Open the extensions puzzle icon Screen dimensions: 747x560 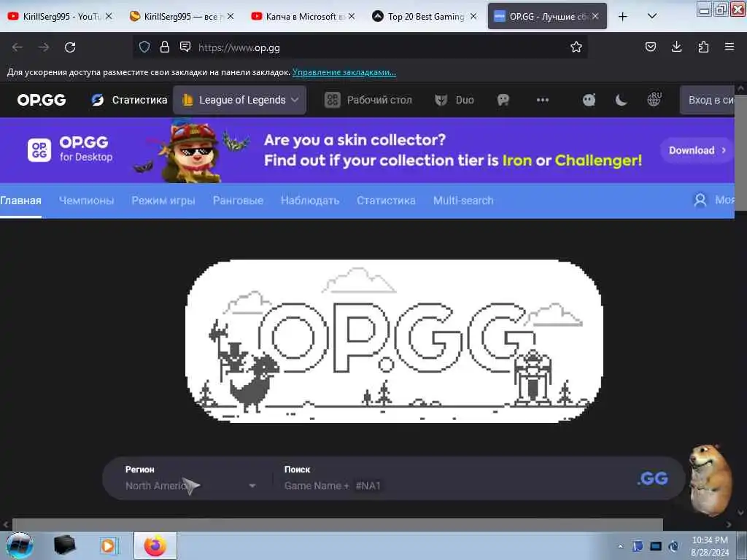click(x=703, y=47)
